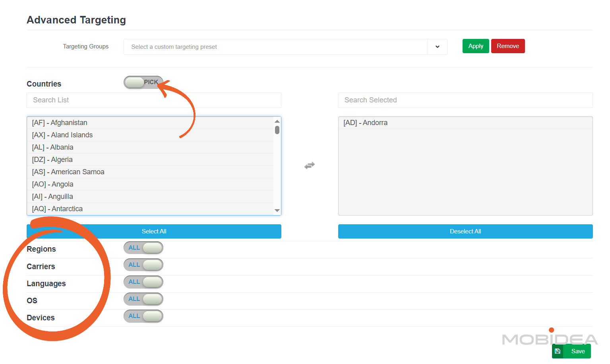Click the Select All button
This screenshot has height=364, width=610.
coord(154,231)
